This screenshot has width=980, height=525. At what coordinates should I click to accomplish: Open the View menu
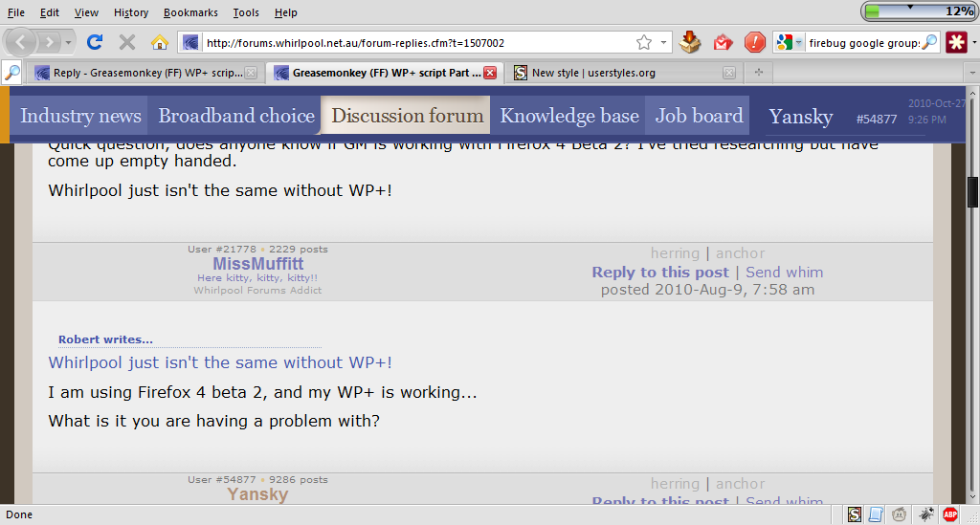86,12
